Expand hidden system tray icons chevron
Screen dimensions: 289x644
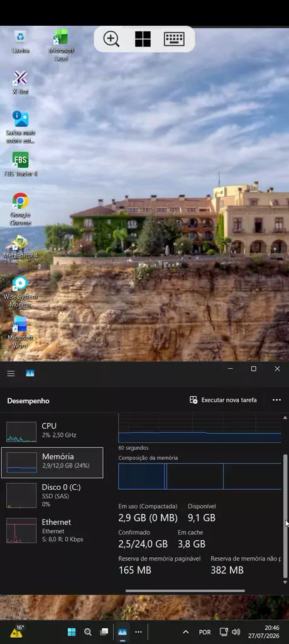pos(185,632)
